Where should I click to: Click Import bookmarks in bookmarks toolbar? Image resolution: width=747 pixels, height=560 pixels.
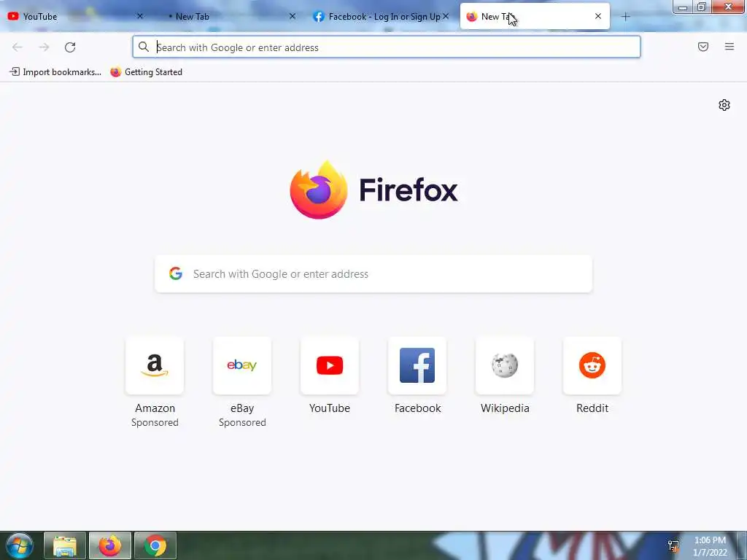(55, 72)
